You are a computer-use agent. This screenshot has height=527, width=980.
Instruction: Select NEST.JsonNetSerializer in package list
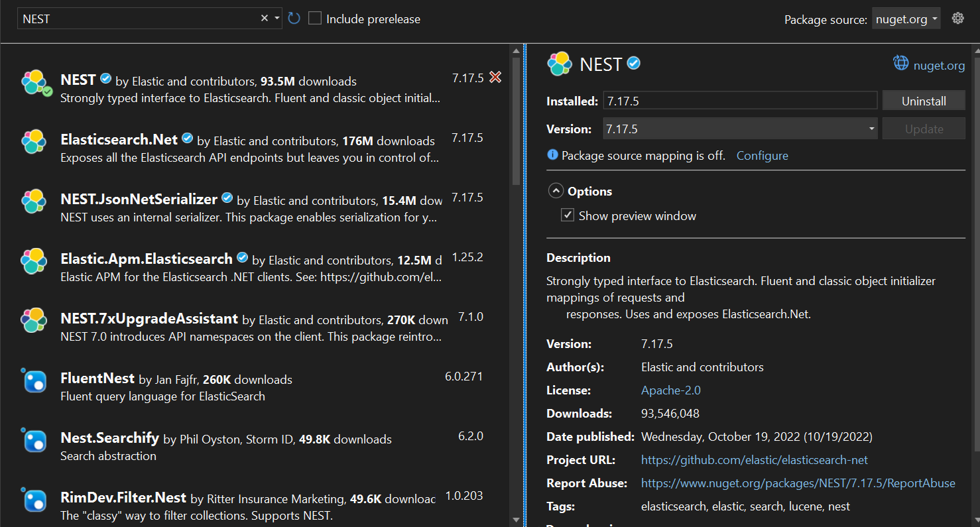tap(139, 199)
